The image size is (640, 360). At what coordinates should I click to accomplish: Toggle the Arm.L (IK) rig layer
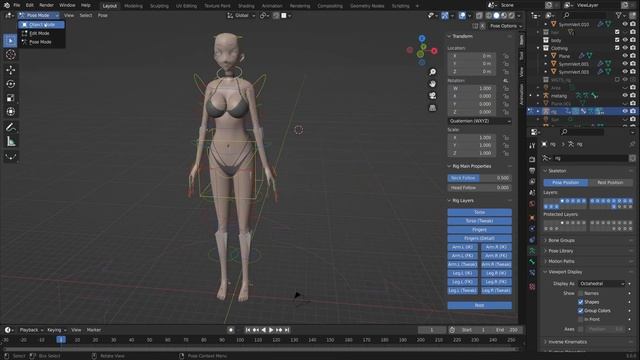click(463, 247)
